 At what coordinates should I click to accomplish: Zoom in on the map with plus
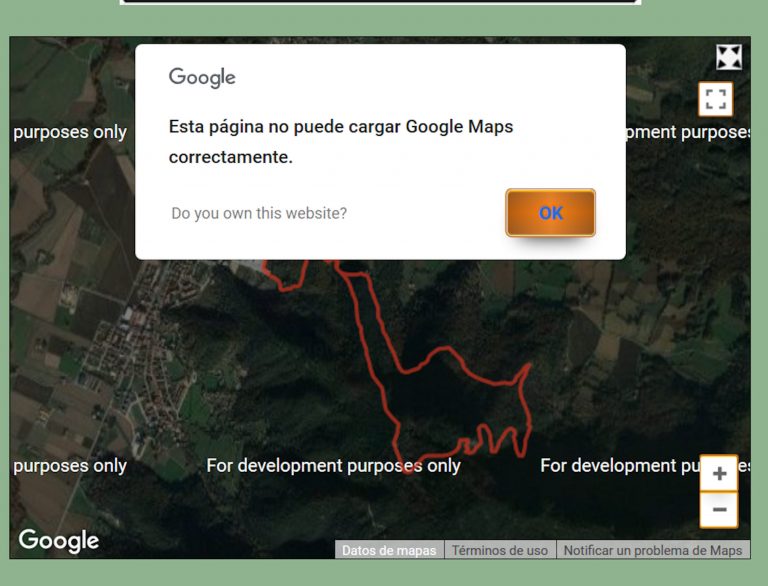(x=719, y=473)
